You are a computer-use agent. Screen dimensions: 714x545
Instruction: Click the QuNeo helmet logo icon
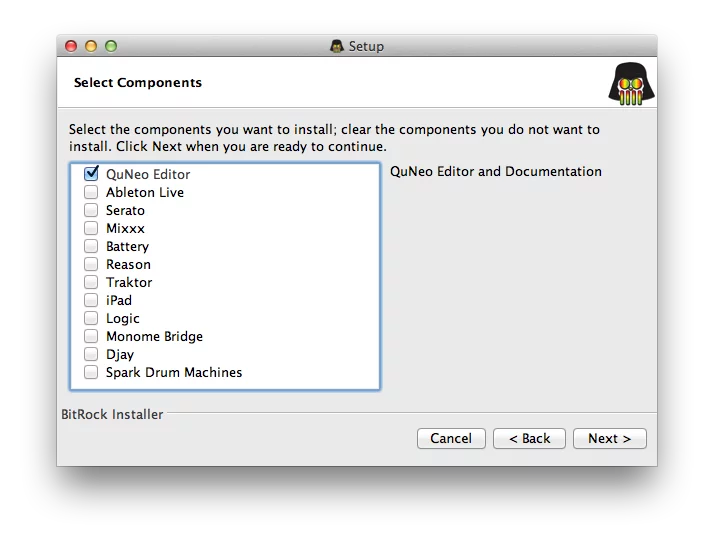click(x=631, y=83)
